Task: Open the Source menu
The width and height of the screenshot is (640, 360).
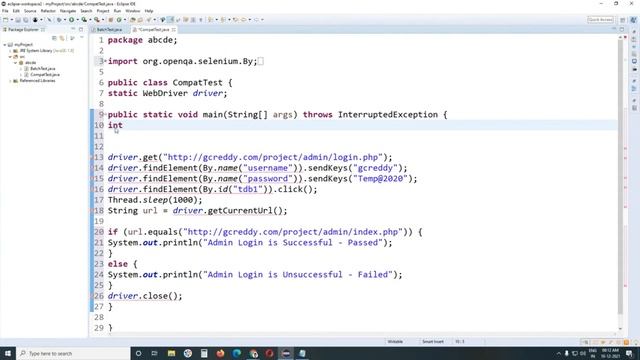Action: click(x=30, y=11)
